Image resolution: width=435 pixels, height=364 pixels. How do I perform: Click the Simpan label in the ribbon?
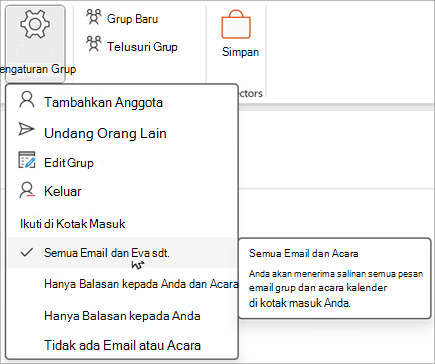(240, 52)
